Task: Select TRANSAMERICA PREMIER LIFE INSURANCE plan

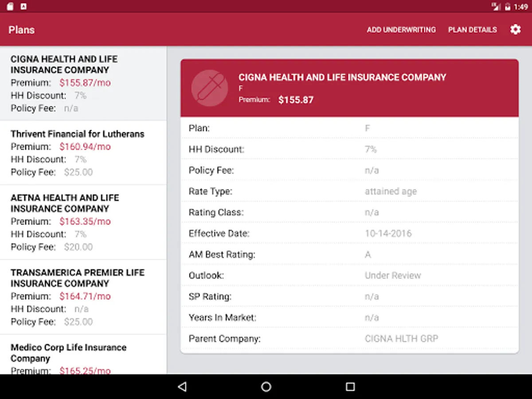Action: click(x=83, y=297)
